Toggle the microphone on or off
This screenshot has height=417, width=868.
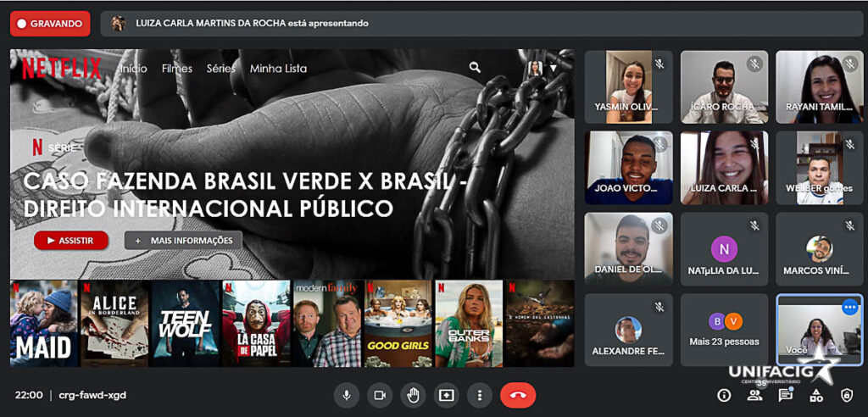(346, 395)
